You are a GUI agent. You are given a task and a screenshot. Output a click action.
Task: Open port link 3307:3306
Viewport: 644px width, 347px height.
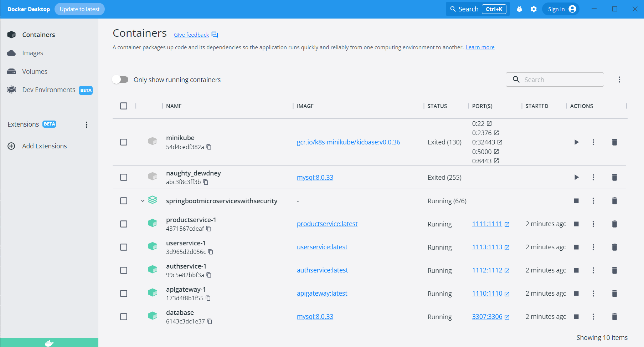487,317
